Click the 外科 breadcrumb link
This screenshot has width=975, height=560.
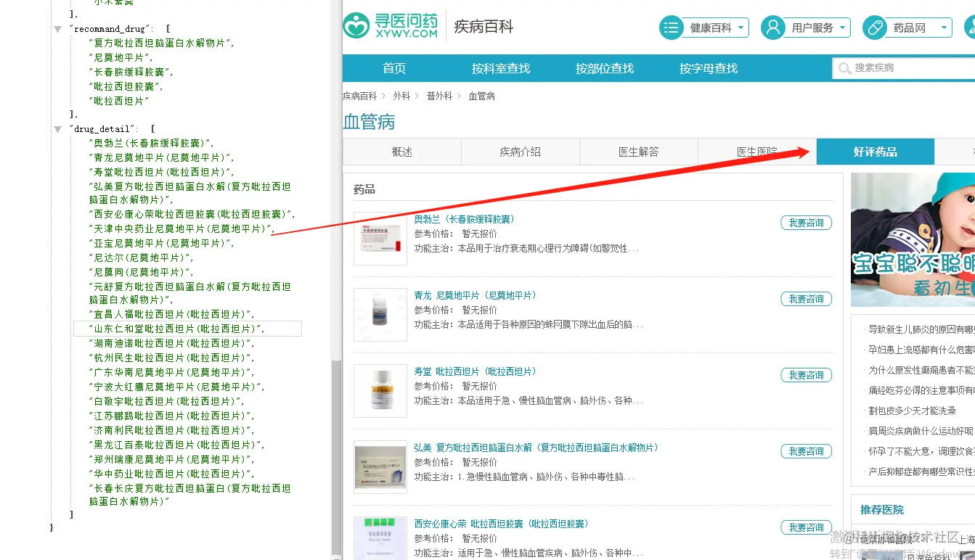point(401,96)
